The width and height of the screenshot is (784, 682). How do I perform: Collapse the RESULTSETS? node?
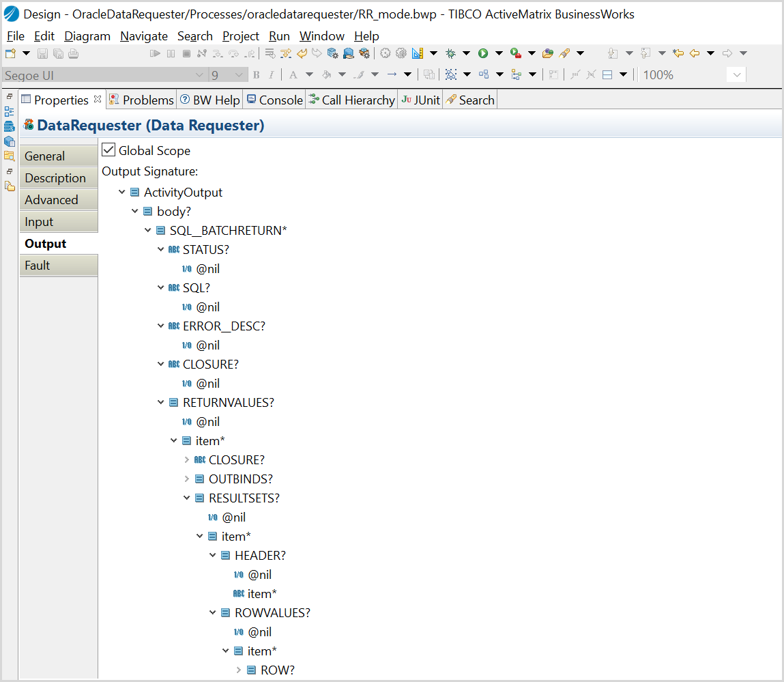click(187, 498)
